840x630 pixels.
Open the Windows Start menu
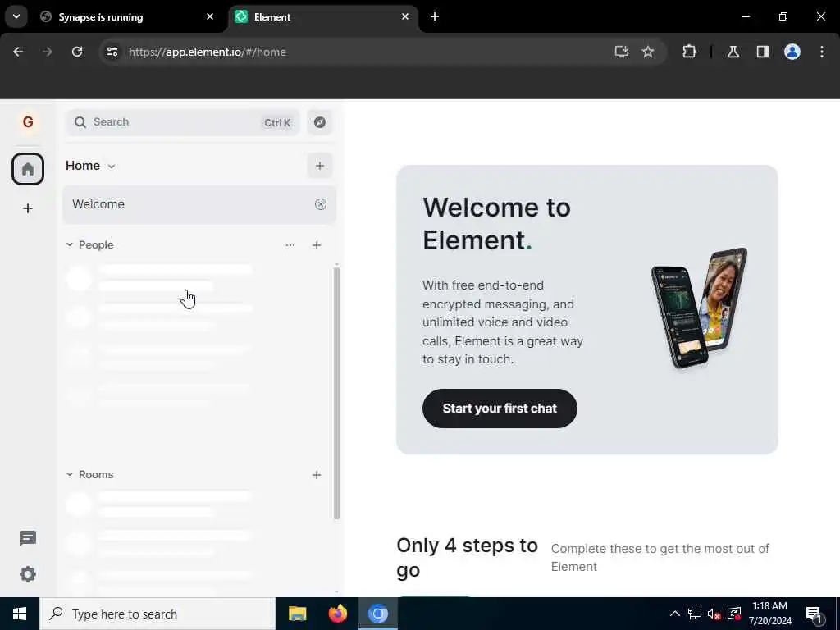click(20, 614)
